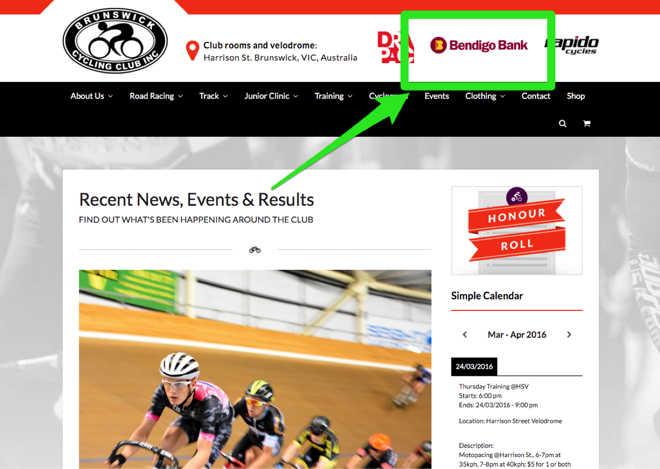The image size is (660, 469).
Task: Expand the Road Racing dropdown
Action: pyautogui.click(x=156, y=96)
